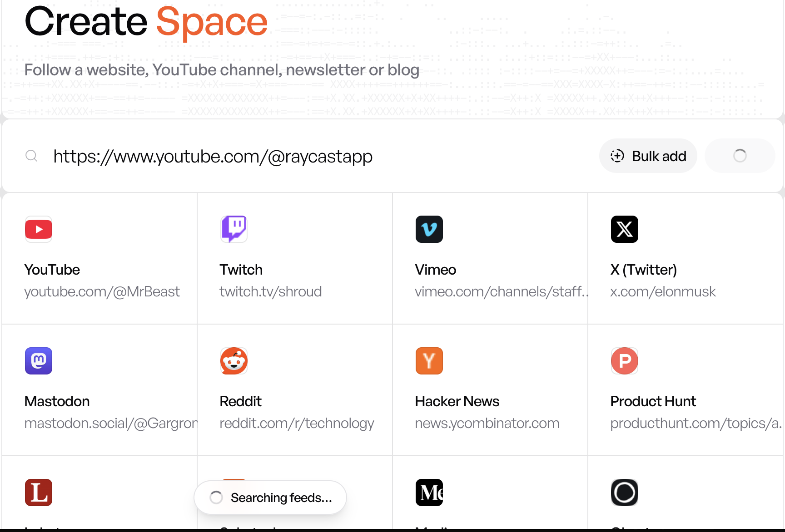Click the Bulk add button
785x532 pixels.
[x=648, y=156]
